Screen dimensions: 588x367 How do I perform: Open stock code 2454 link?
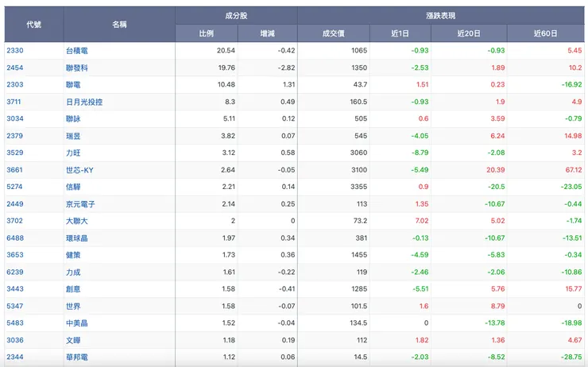pyautogui.click(x=15, y=68)
